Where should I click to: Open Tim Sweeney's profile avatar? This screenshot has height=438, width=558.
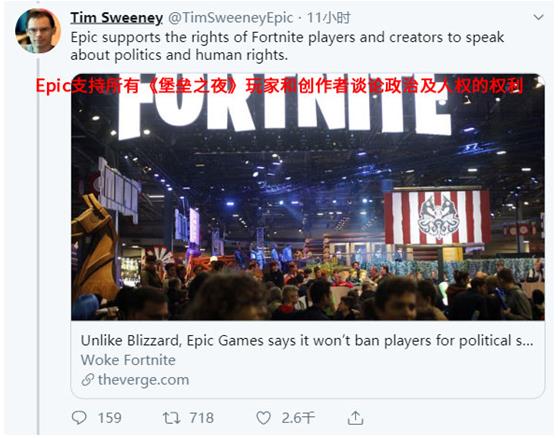point(38,31)
